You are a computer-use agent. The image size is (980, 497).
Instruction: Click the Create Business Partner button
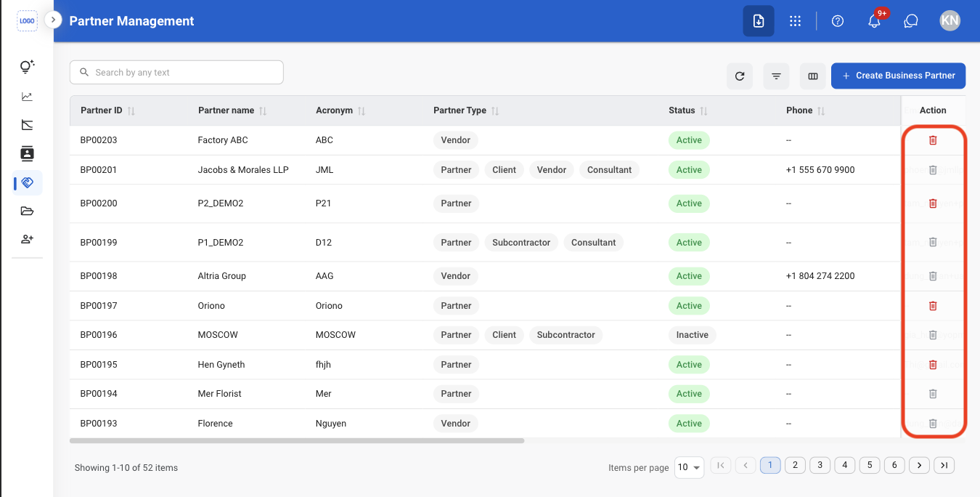(x=898, y=76)
